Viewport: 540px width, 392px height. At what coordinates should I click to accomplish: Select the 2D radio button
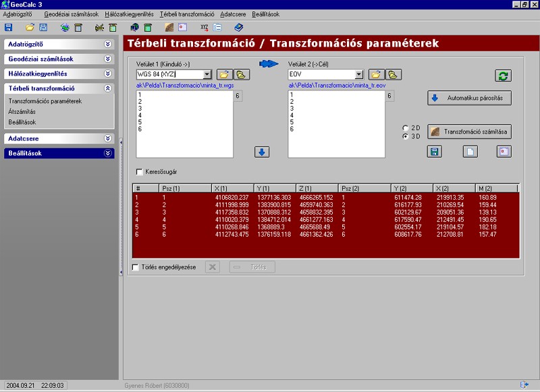point(406,128)
